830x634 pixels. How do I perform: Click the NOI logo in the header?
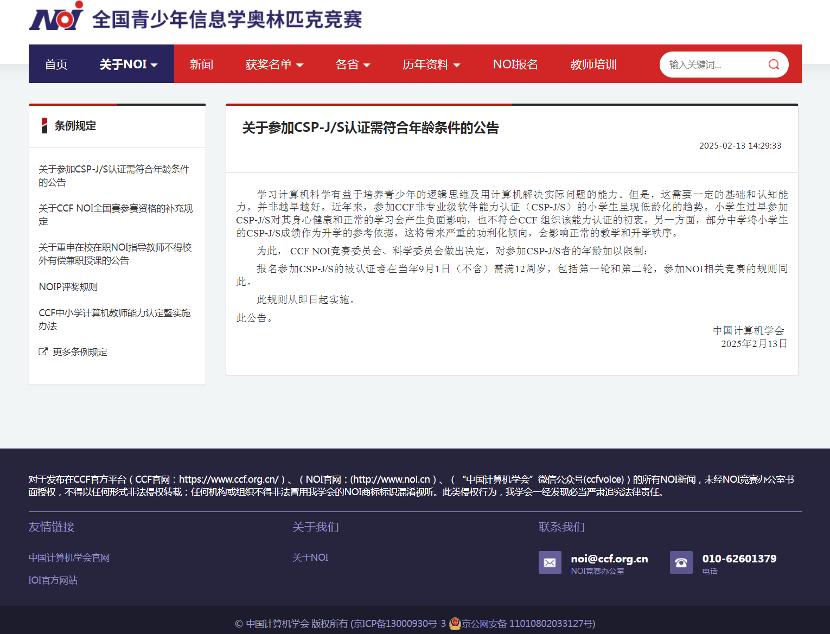(56, 16)
